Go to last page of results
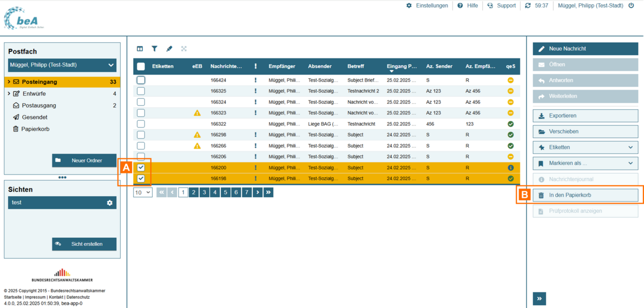The height and width of the screenshot is (308, 644). [x=268, y=192]
